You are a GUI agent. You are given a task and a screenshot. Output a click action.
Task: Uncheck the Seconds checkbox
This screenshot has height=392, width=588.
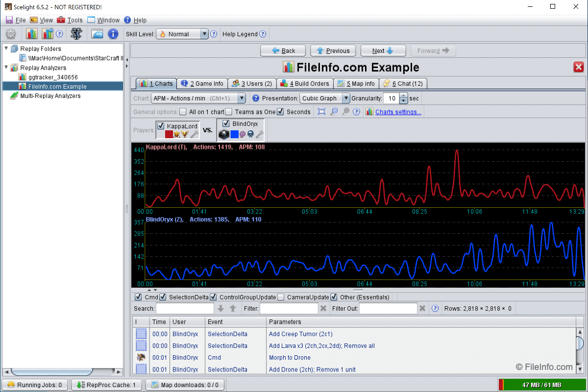tap(280, 112)
